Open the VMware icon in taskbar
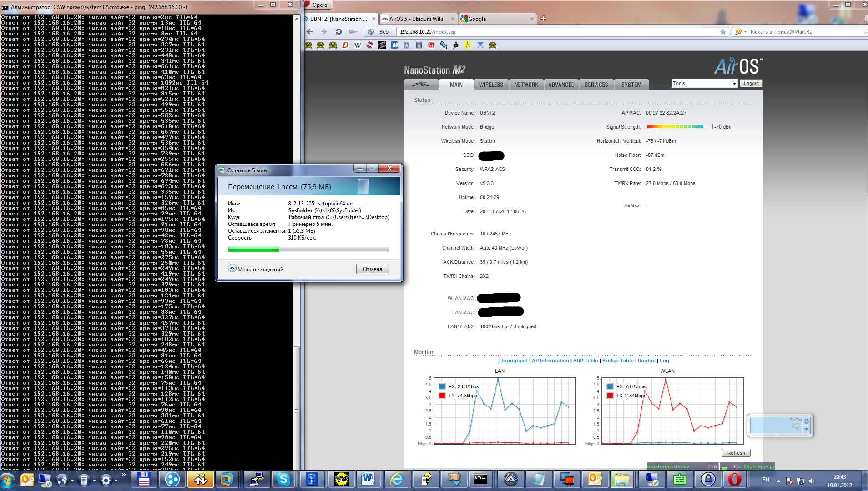 click(x=227, y=479)
